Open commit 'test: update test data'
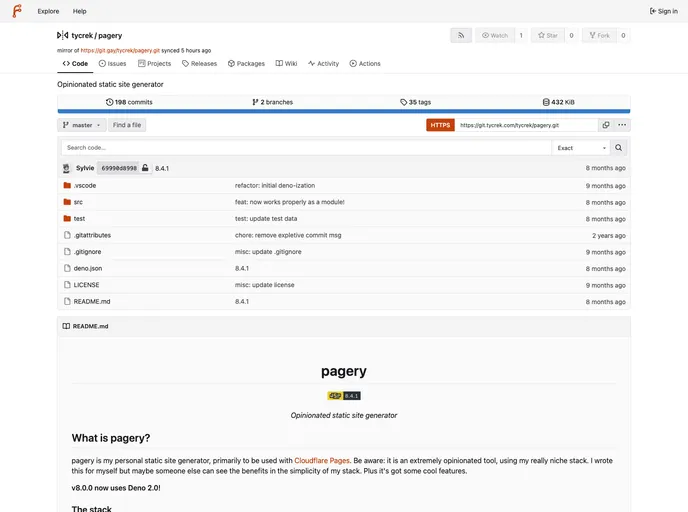The height and width of the screenshot is (512, 688). 266,218
